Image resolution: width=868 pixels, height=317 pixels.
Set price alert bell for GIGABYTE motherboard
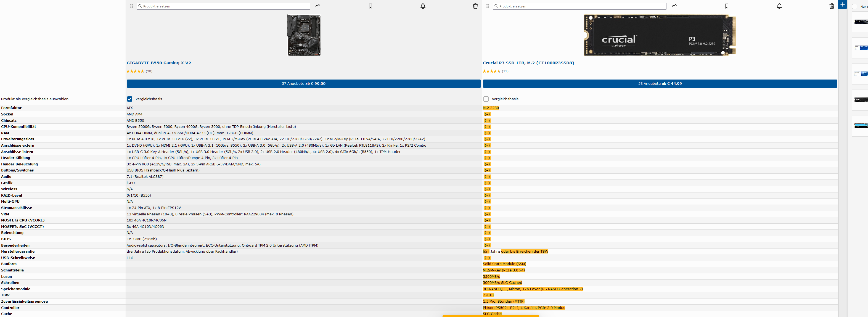click(x=423, y=6)
